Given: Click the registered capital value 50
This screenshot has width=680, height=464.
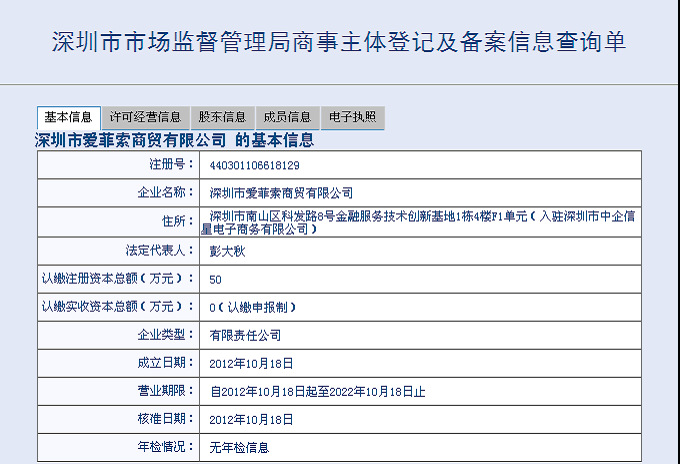Looking at the screenshot, I should click(x=216, y=279).
